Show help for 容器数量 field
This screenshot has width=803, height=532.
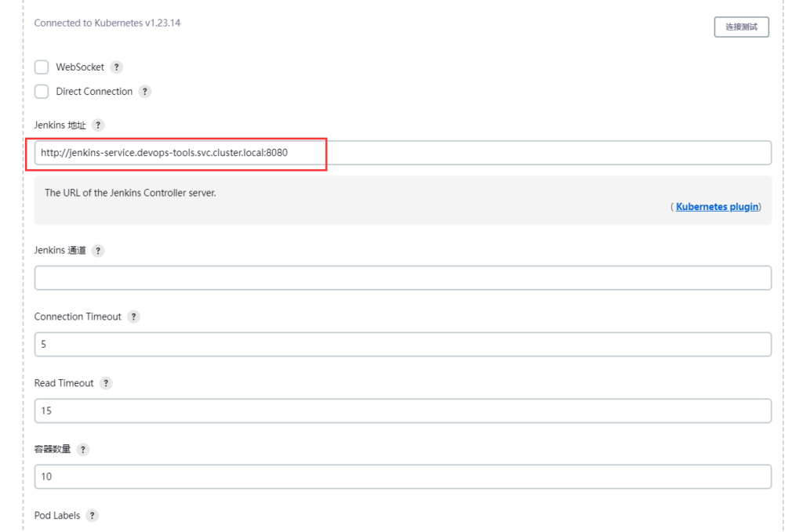click(83, 450)
